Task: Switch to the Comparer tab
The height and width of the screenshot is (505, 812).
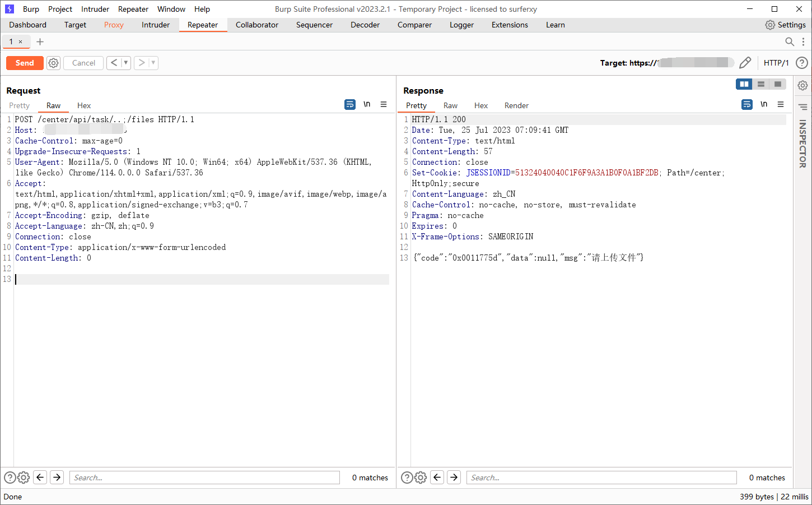Action: click(x=414, y=25)
